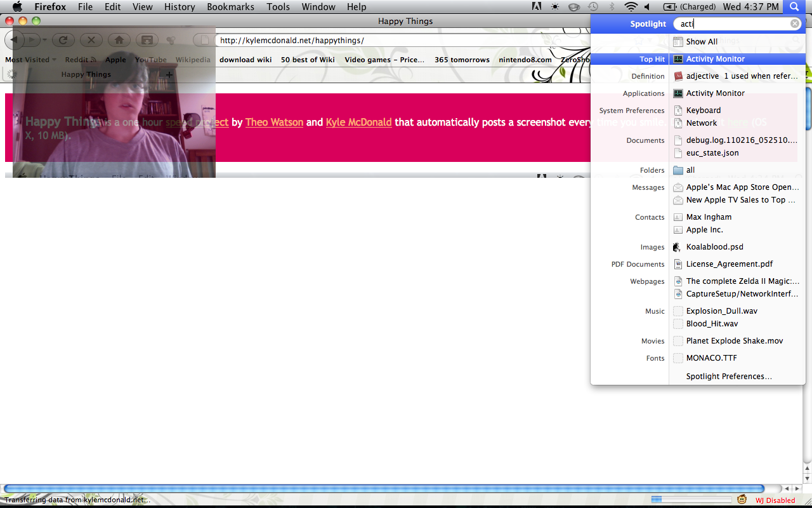Open the Downloads toolbar button

(x=147, y=40)
